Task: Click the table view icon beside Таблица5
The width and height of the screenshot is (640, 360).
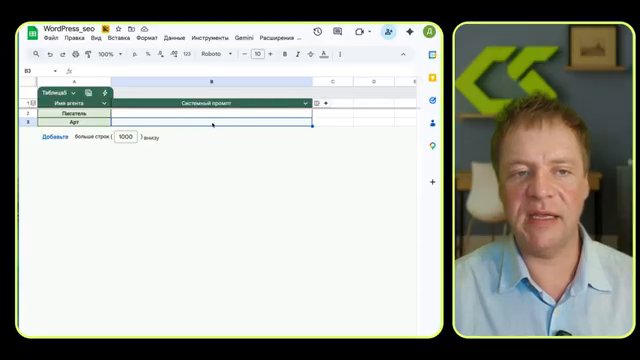Action: [88, 93]
